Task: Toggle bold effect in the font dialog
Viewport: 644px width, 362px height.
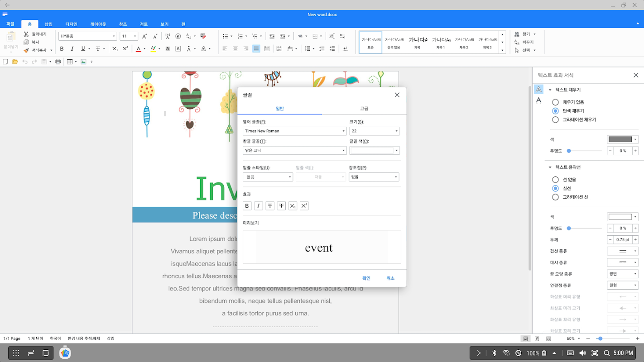Action: click(247, 206)
